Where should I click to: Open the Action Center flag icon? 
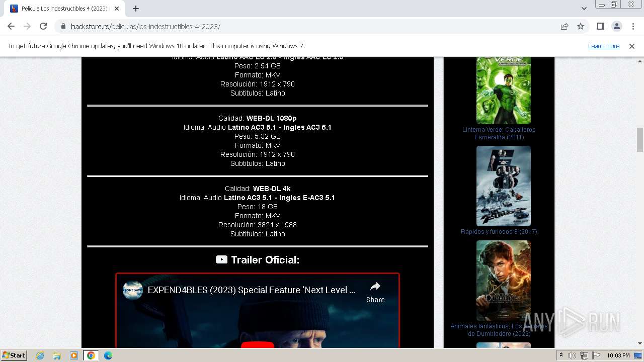coord(595,355)
